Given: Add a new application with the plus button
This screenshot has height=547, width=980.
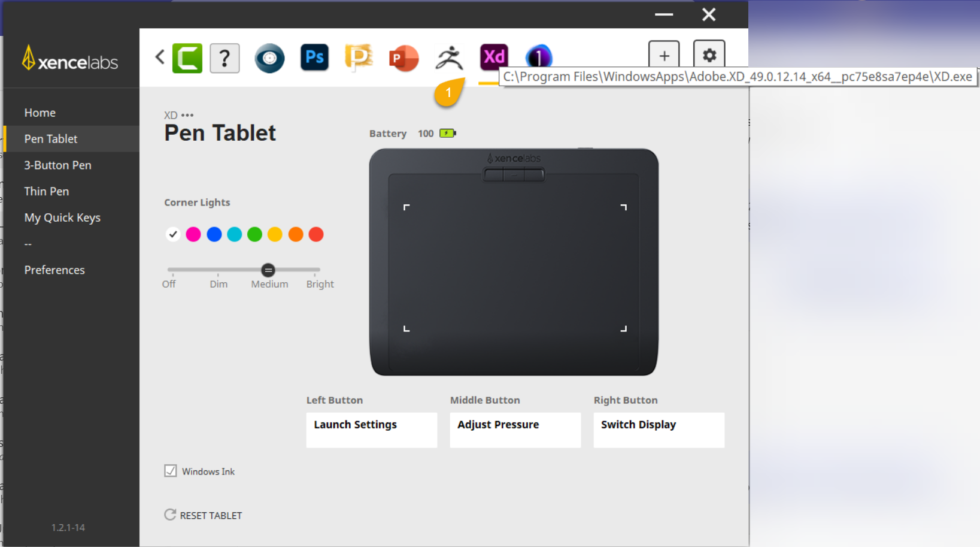Looking at the screenshot, I should coord(665,56).
